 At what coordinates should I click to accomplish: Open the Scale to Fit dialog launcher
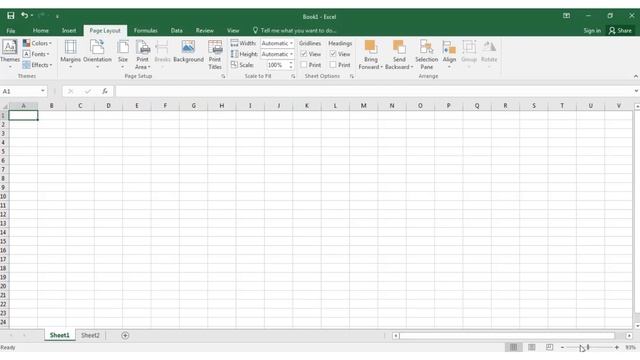pyautogui.click(x=293, y=76)
